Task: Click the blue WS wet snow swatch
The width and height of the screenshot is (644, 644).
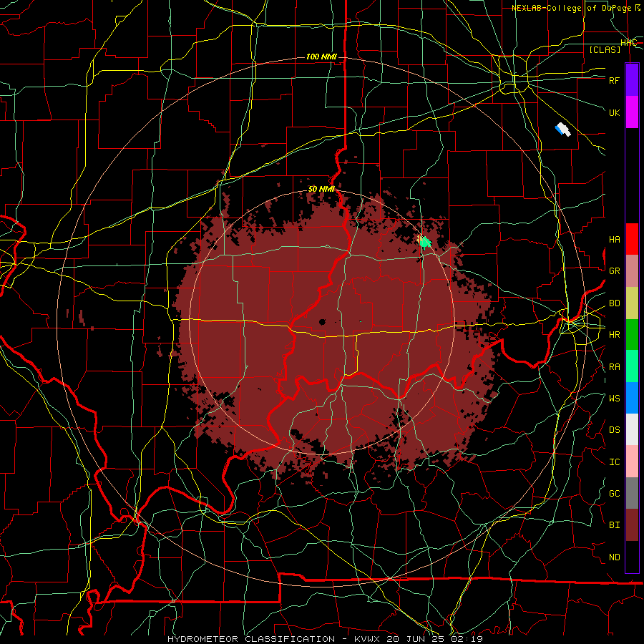Action: 632,398
